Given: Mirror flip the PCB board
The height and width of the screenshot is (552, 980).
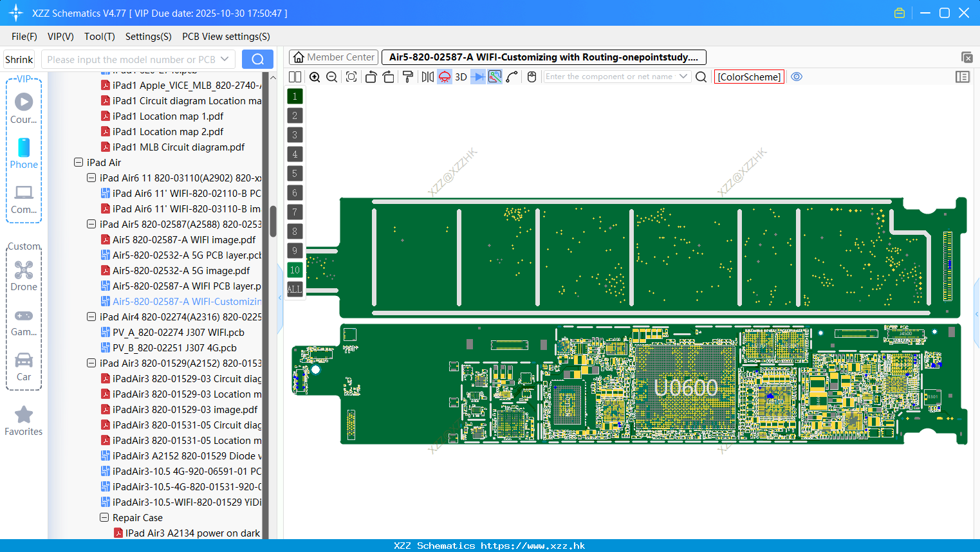Looking at the screenshot, I should [427, 77].
